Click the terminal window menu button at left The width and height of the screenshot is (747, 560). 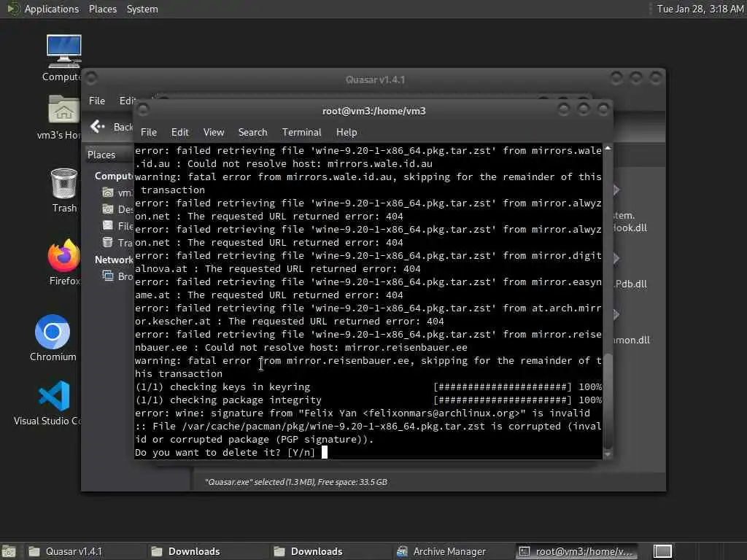point(143,110)
